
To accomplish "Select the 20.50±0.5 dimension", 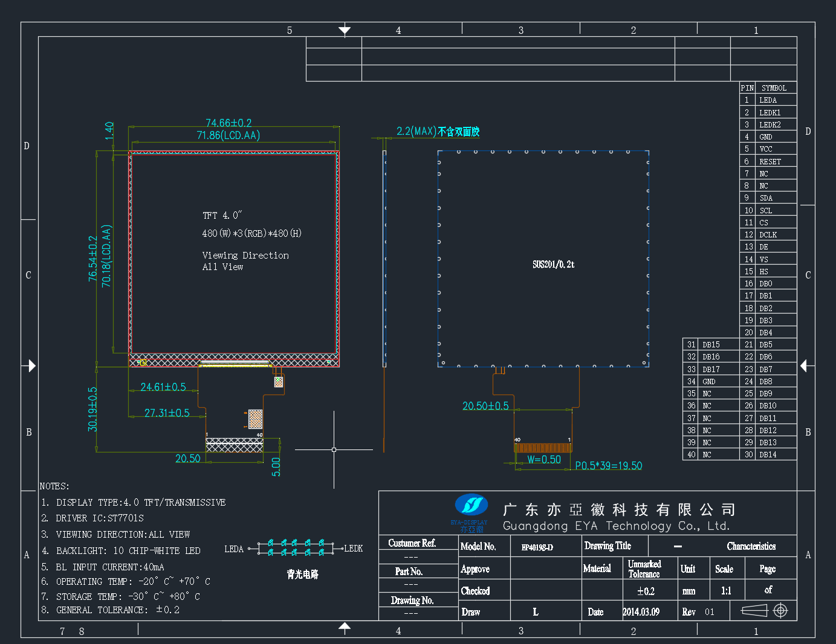I will pos(485,406).
